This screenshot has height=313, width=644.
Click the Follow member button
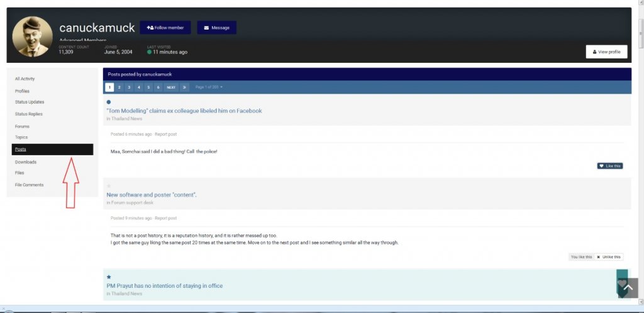pyautogui.click(x=165, y=28)
